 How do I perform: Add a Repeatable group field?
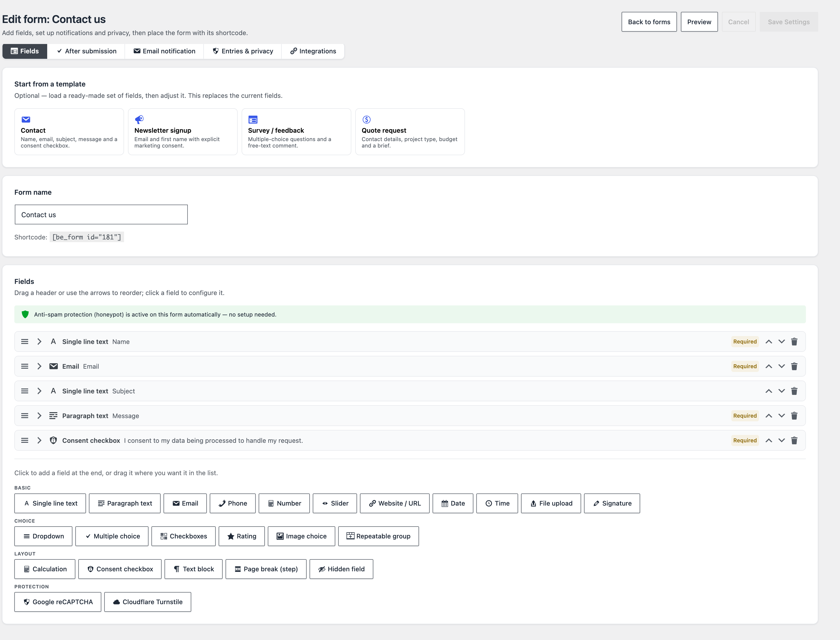[378, 536]
